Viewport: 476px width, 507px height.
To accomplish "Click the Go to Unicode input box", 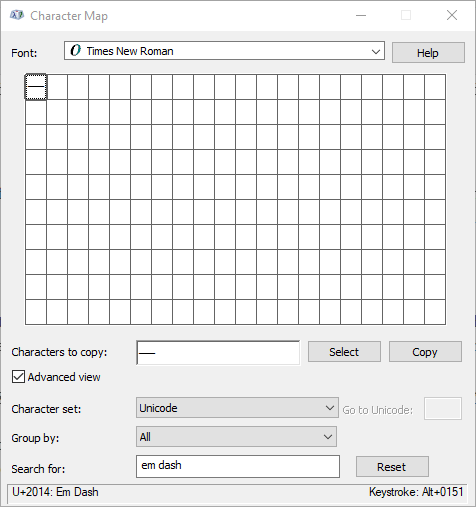I will click(443, 408).
